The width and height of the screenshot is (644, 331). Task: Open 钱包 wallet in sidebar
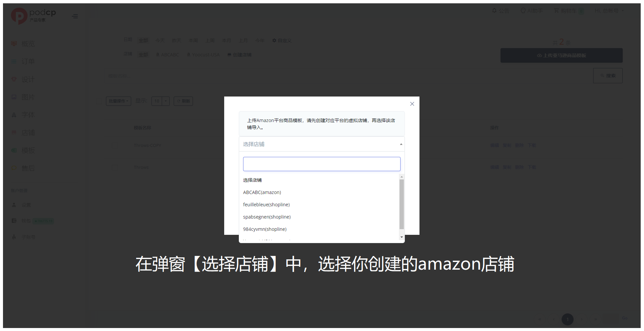[x=26, y=221]
